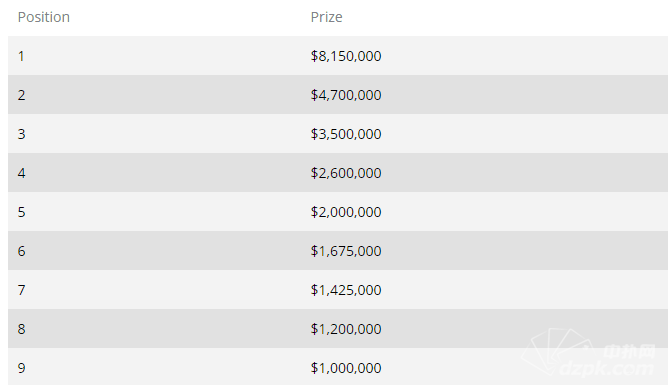Click the $1,675,000 prize amount
668x385 pixels.
click(x=346, y=251)
